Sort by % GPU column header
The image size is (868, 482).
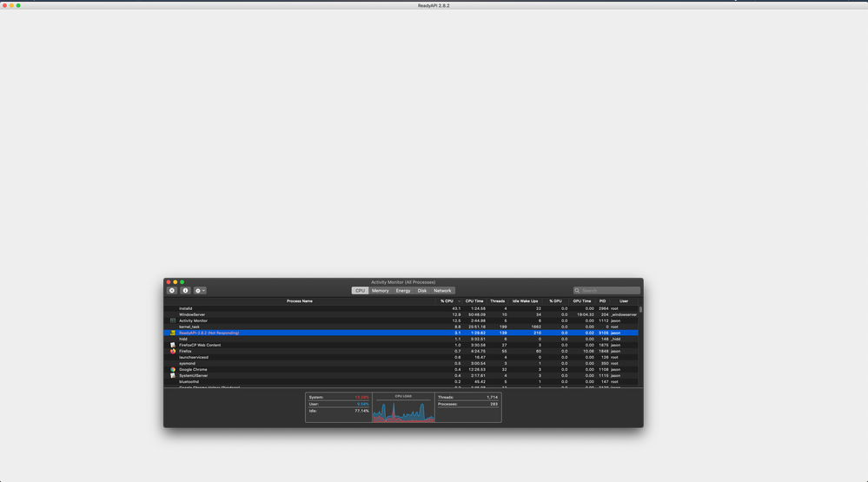tap(555, 301)
